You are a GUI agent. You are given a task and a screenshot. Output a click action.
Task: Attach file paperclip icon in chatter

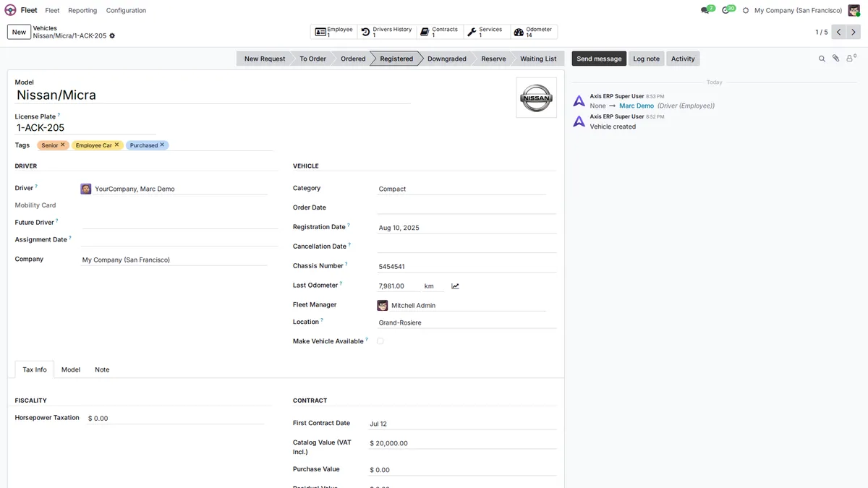click(835, 59)
